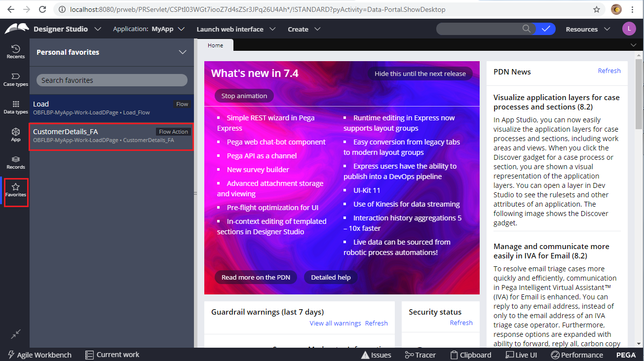Screen dimensions: 644x361
Task: Open Records explorer in sidebar
Action: [x=15, y=162]
